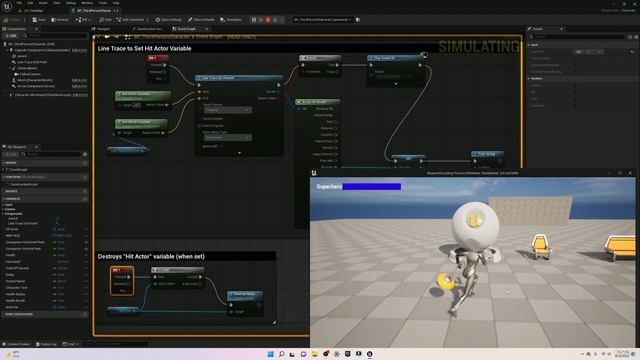640x360 pixels.
Task: Click the blue Superhero health bar in game window
Action: coord(371,187)
